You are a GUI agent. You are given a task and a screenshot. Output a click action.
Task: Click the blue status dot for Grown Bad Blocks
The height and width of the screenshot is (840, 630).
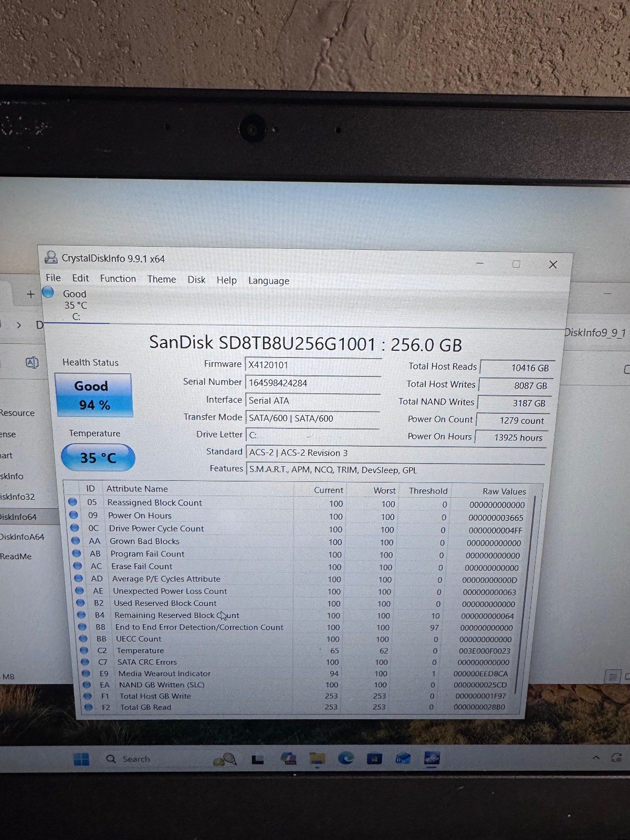pos(76,540)
